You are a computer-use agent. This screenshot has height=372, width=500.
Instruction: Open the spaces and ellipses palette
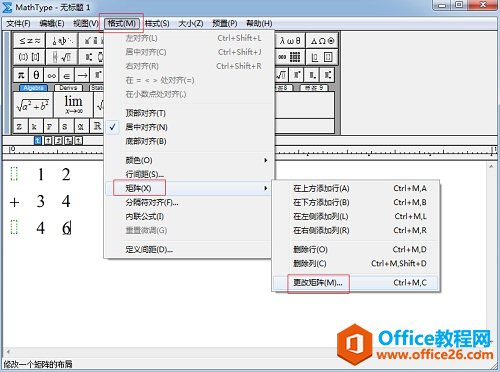point(62,41)
